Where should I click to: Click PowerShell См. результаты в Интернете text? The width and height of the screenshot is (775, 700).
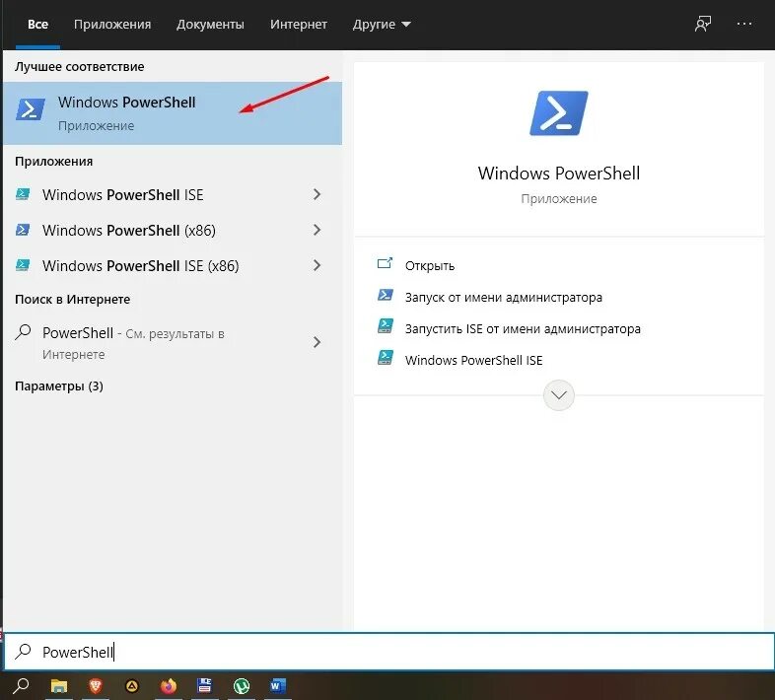point(133,342)
